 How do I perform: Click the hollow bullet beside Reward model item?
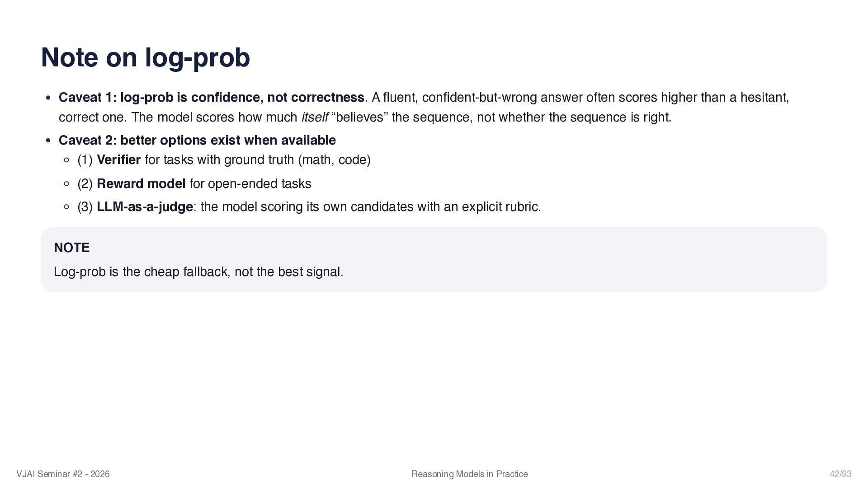coord(67,184)
